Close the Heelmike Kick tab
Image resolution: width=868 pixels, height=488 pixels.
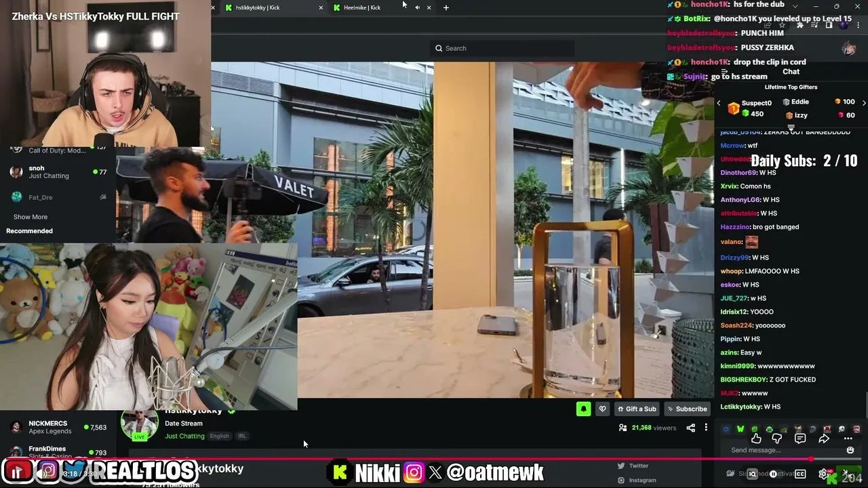(429, 7)
